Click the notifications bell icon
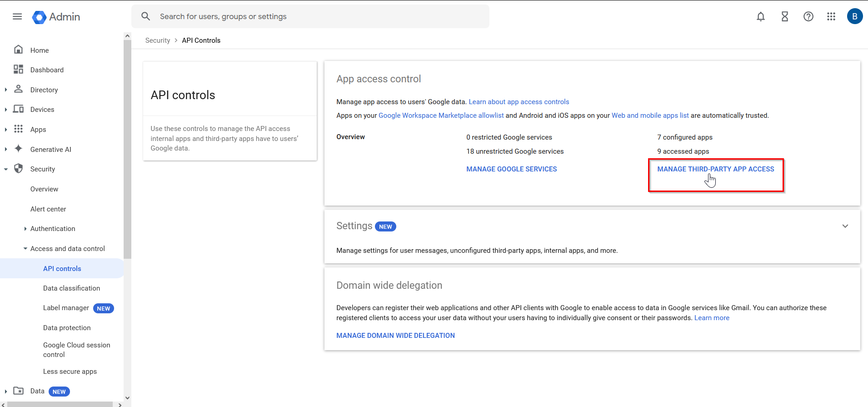The image size is (868, 407). (x=760, y=17)
